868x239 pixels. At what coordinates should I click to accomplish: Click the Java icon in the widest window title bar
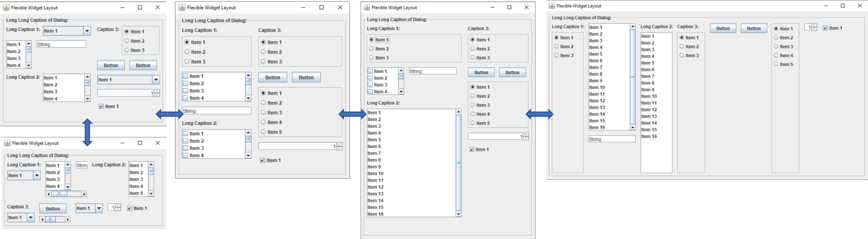point(552,6)
